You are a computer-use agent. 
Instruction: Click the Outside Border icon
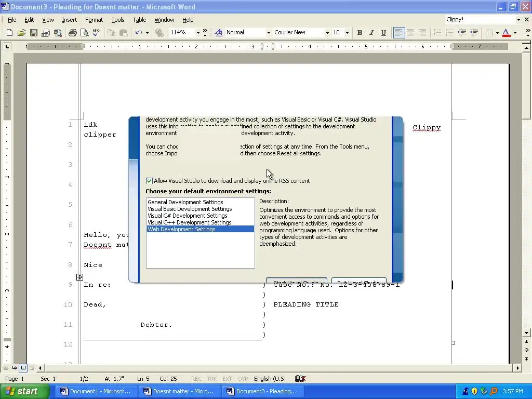(x=489, y=33)
